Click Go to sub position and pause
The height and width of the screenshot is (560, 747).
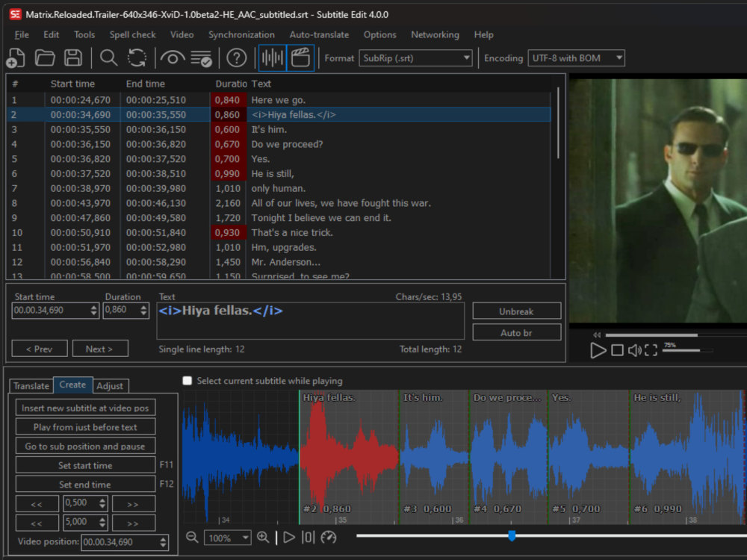[85, 447]
